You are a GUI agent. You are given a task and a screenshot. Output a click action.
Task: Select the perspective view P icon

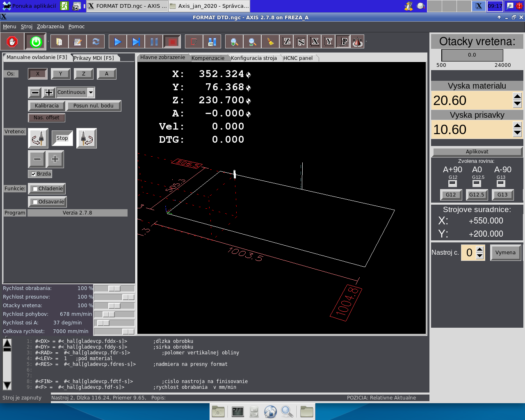tap(344, 42)
